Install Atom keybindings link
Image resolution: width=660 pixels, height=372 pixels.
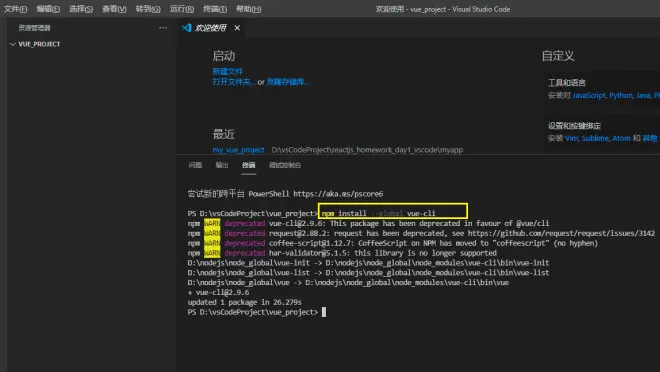[621, 138]
